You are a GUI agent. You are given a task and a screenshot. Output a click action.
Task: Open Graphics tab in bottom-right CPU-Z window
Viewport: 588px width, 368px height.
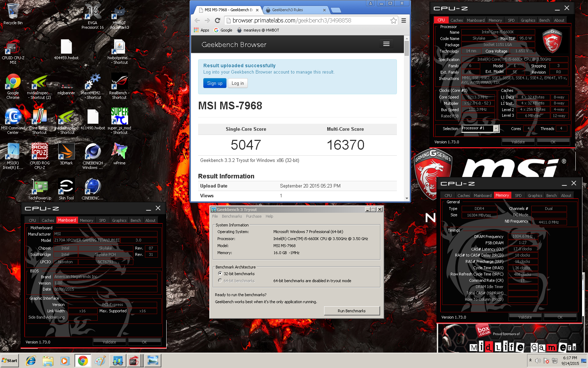(535, 196)
